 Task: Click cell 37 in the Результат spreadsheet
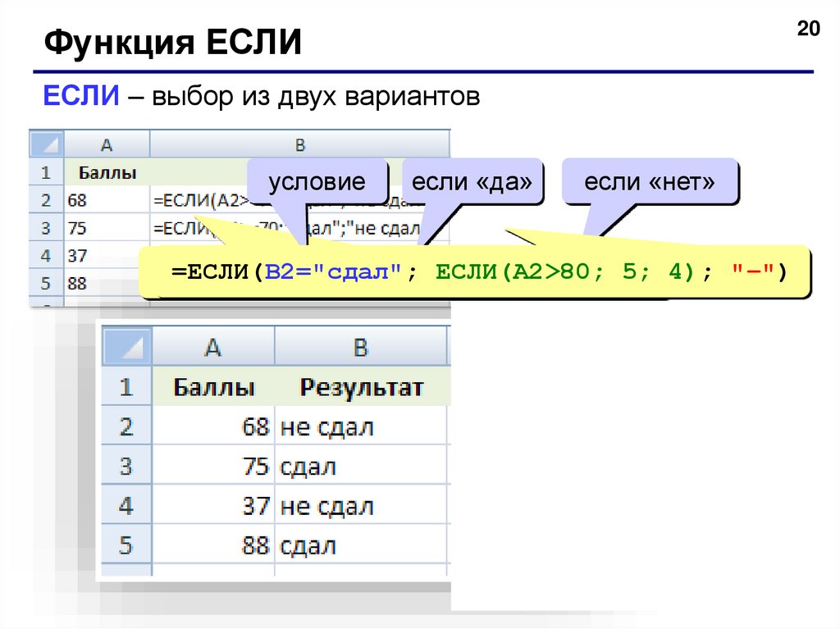(213, 505)
